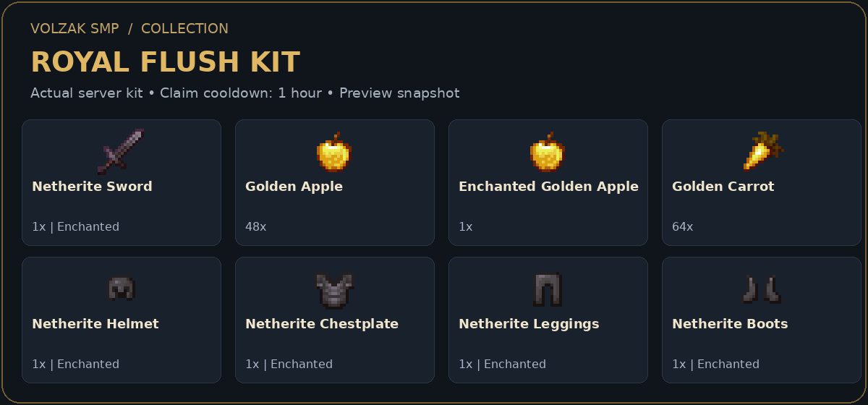Click the Netherite Helmet icon

(x=122, y=289)
